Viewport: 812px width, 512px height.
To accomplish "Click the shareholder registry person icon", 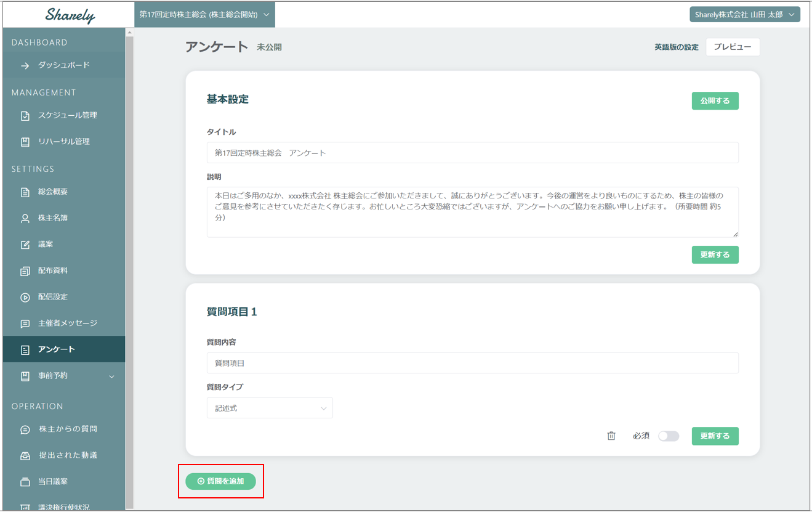I will click(25, 219).
